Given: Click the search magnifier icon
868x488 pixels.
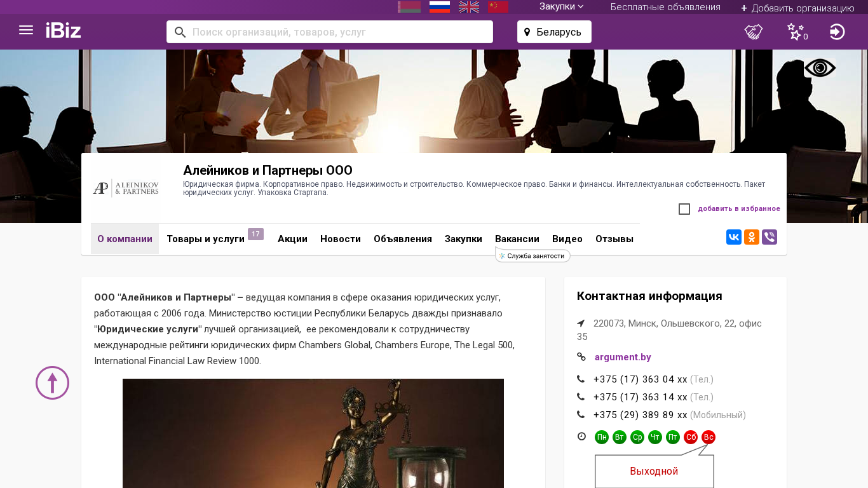Looking at the screenshot, I should click(x=180, y=32).
